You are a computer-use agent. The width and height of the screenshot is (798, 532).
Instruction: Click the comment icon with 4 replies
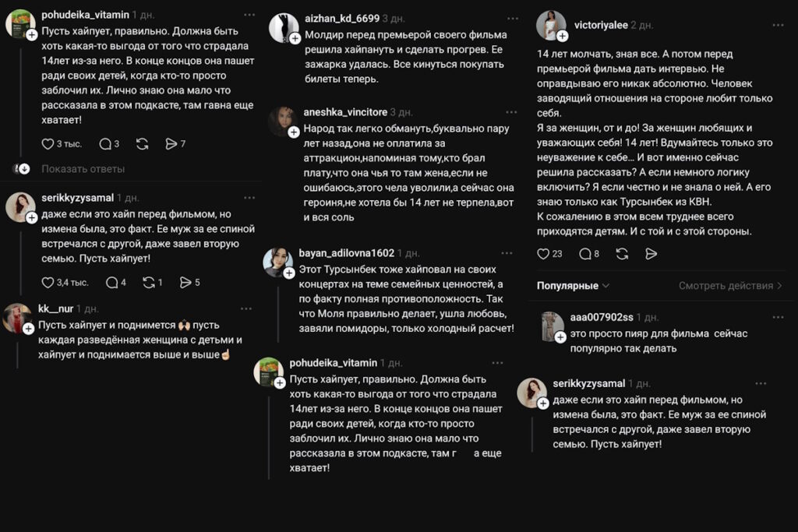pyautogui.click(x=112, y=283)
